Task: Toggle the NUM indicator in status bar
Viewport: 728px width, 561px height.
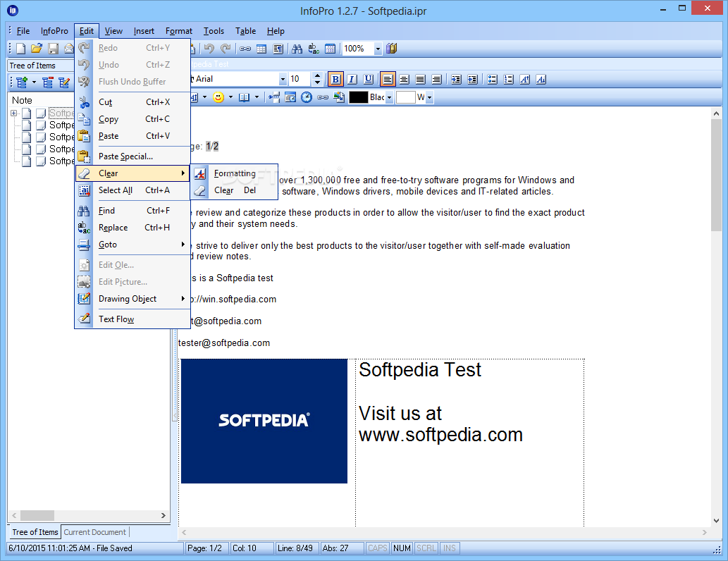Action: tap(402, 548)
